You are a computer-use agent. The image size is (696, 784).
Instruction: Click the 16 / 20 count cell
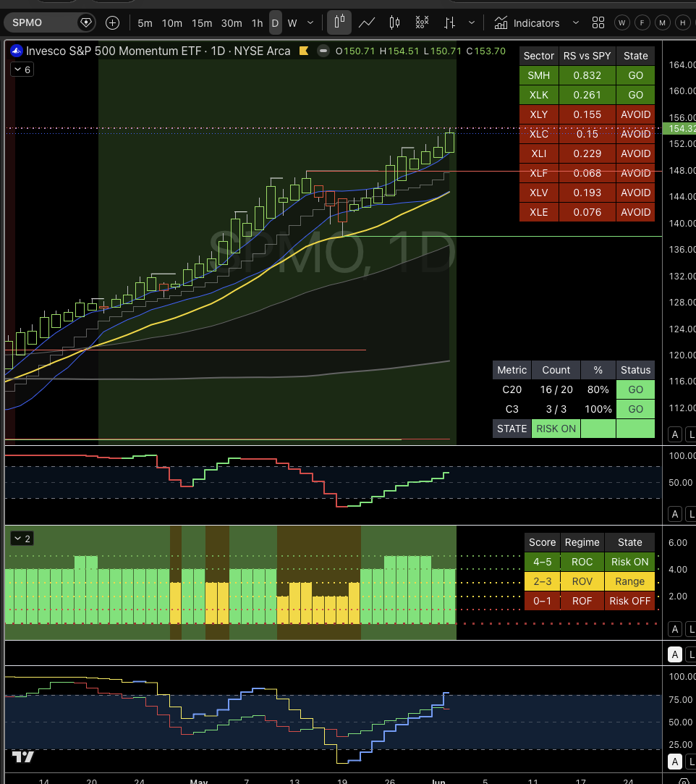tap(556, 389)
